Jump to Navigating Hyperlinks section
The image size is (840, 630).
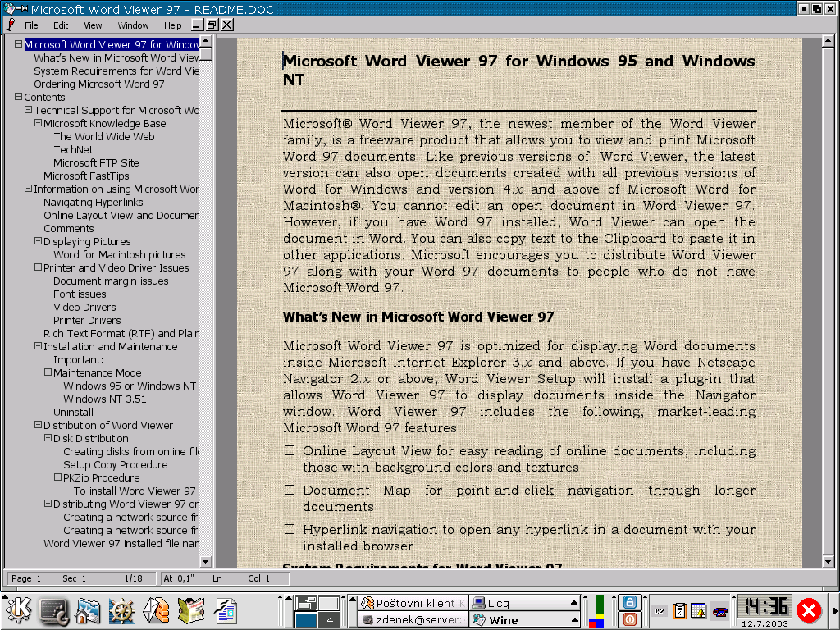[x=94, y=202]
